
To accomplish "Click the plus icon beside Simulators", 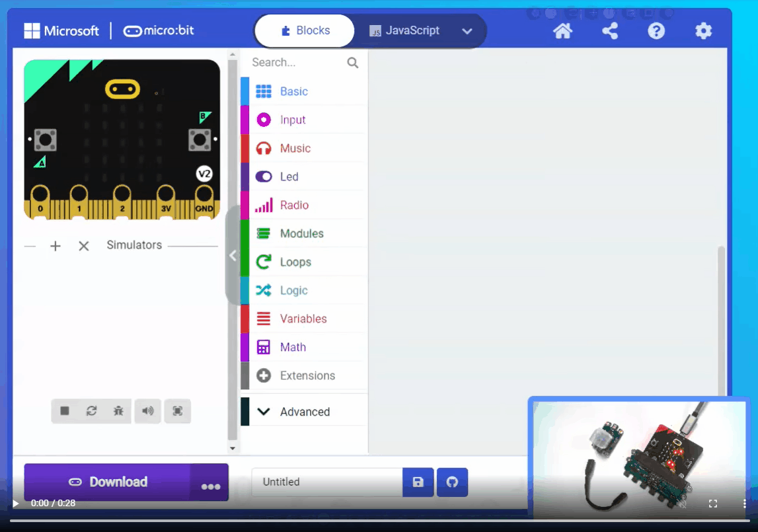I will (56, 246).
